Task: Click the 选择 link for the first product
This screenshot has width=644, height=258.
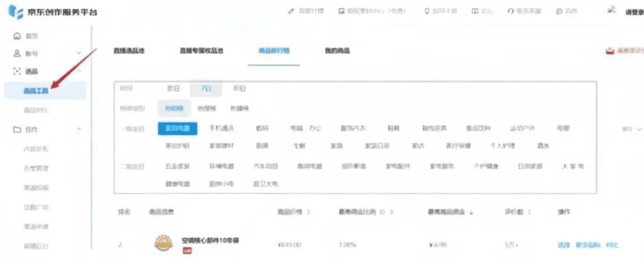Action: tap(563, 245)
